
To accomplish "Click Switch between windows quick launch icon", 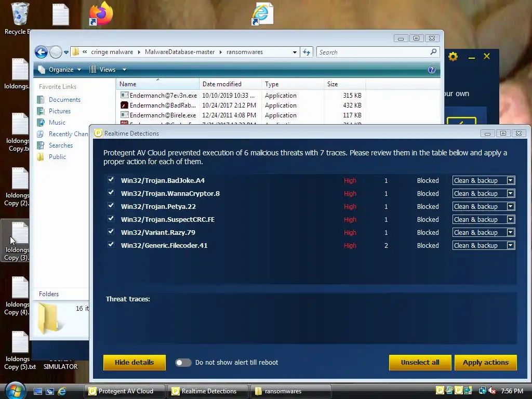I will tap(50, 391).
